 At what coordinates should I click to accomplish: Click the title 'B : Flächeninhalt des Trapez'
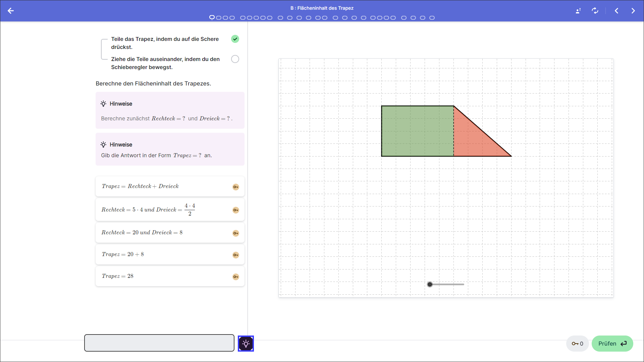pyautogui.click(x=322, y=8)
